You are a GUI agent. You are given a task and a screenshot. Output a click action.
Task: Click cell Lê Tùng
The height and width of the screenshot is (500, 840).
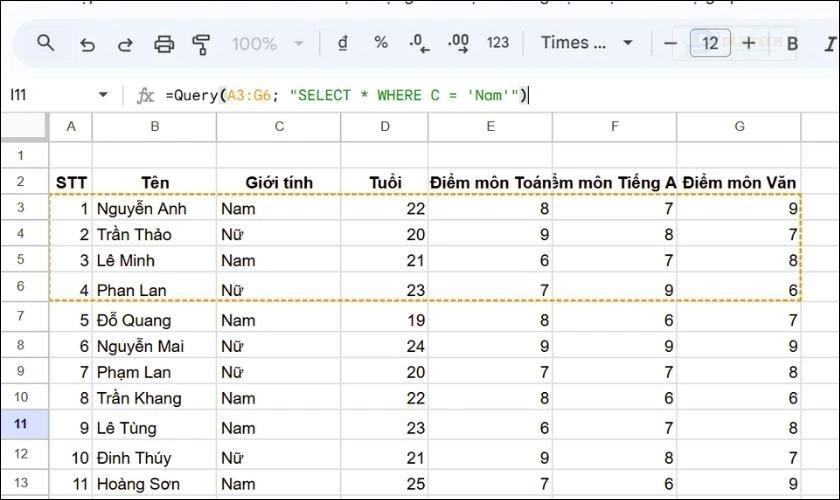click(x=154, y=426)
